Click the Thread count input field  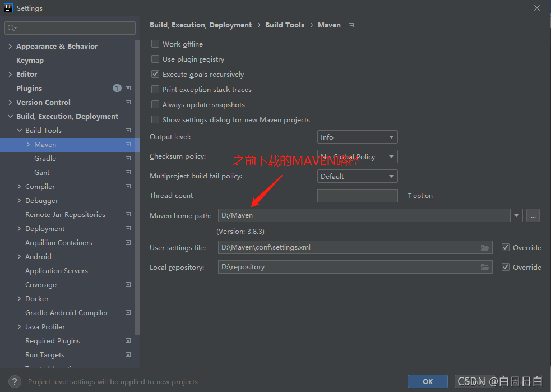pos(358,196)
